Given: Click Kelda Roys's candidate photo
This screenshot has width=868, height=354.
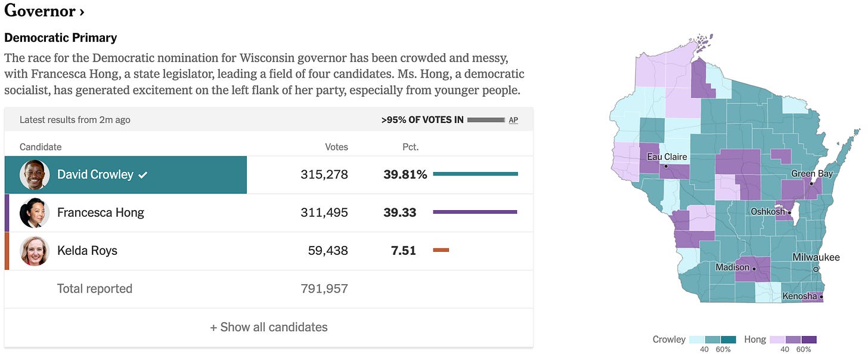Looking at the screenshot, I should [x=34, y=251].
